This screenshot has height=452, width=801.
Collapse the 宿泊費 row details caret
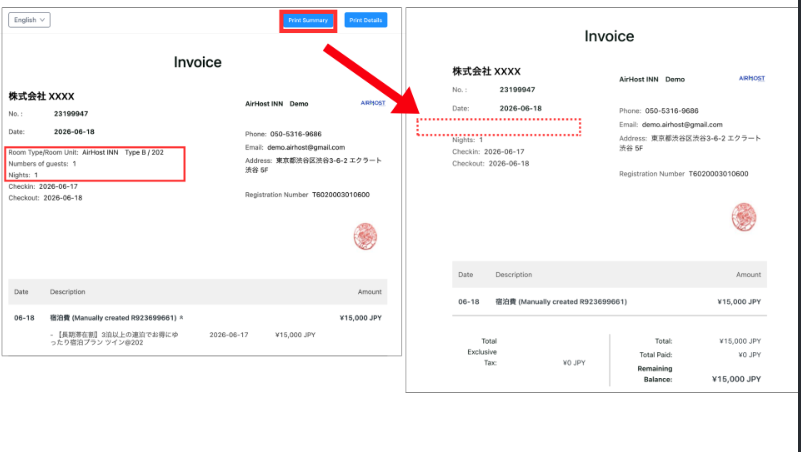coord(181,318)
